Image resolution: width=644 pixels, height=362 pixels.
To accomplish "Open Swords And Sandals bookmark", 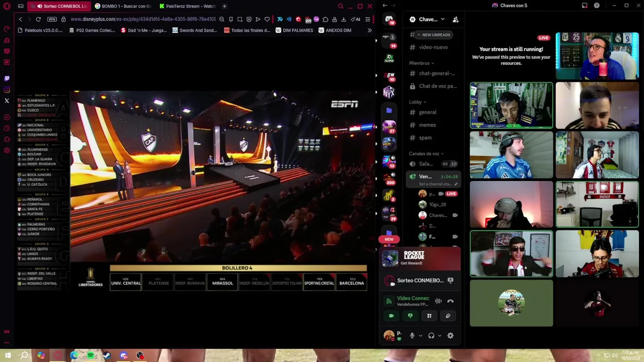I will (x=195, y=30).
